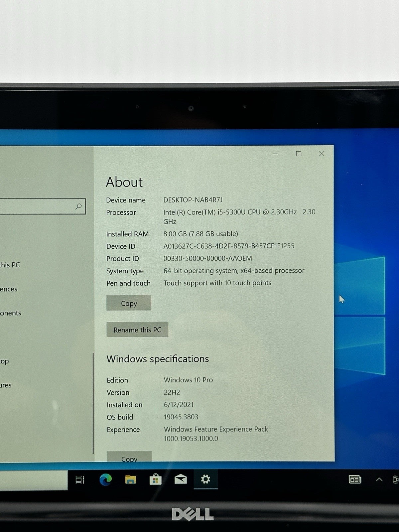
Task: Click the Pen and touch label
Action: [x=128, y=283]
